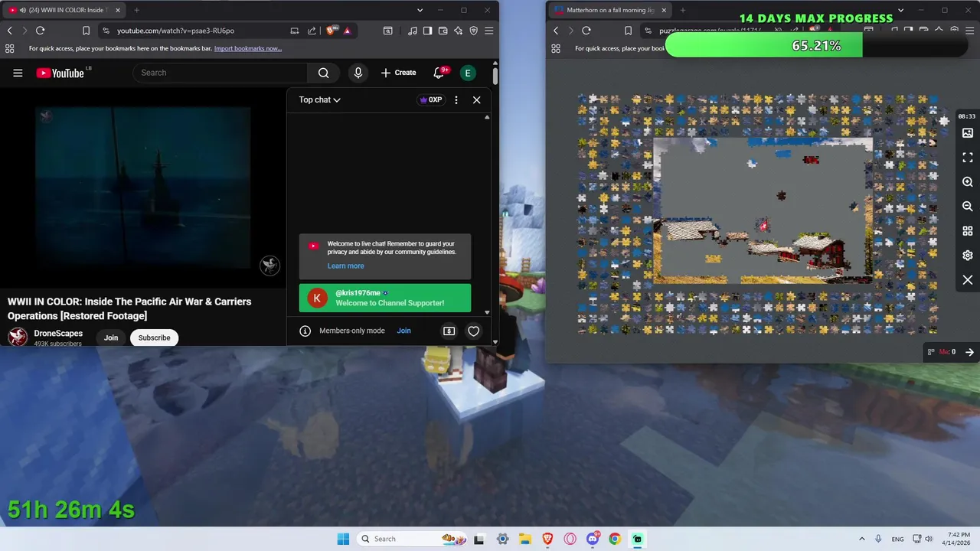Click Brave Shields icon in YouTube window

(x=331, y=31)
